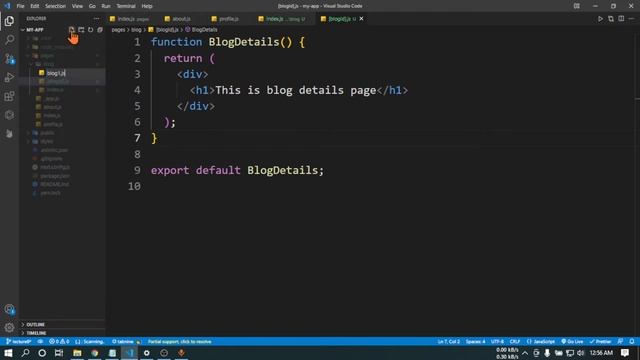Change the UTF-8 file encoding

tap(497, 342)
